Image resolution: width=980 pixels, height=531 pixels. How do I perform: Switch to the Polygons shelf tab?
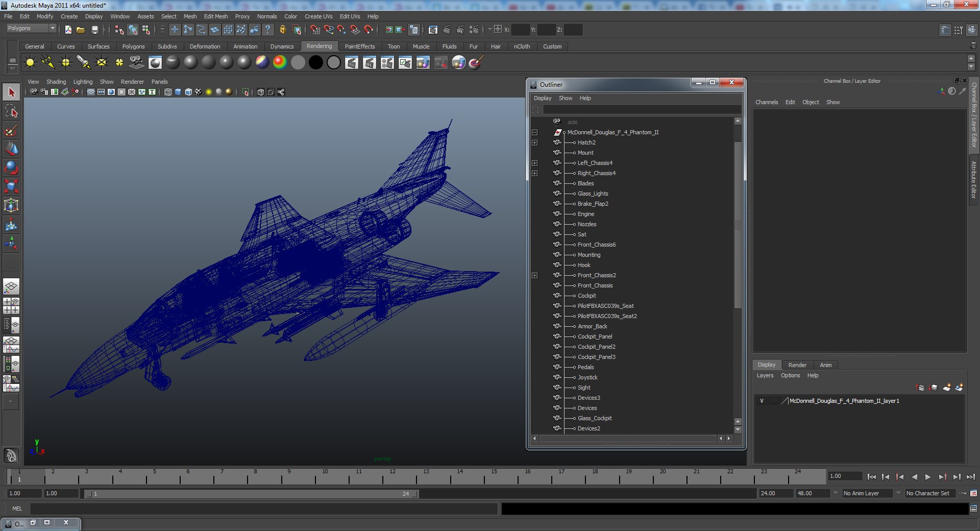pyautogui.click(x=133, y=46)
